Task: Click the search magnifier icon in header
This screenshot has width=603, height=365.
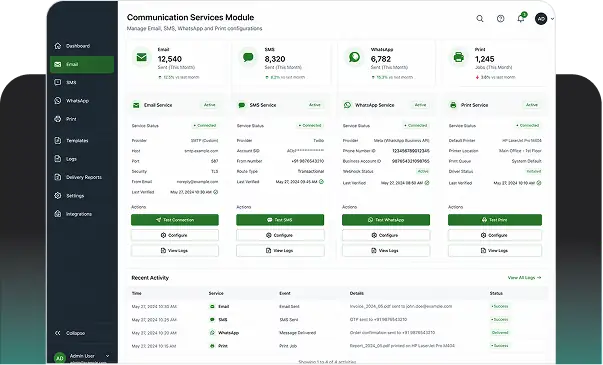Action: pyautogui.click(x=480, y=18)
